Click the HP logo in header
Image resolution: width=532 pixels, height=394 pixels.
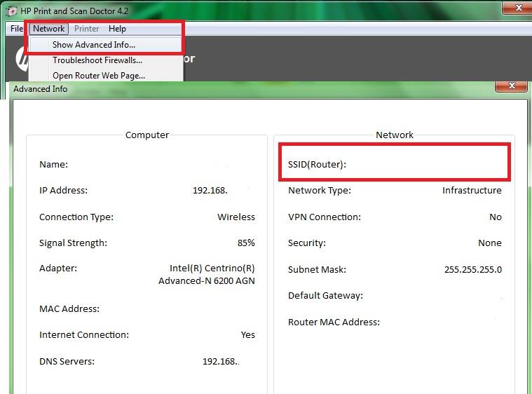pyautogui.click(x=22, y=59)
